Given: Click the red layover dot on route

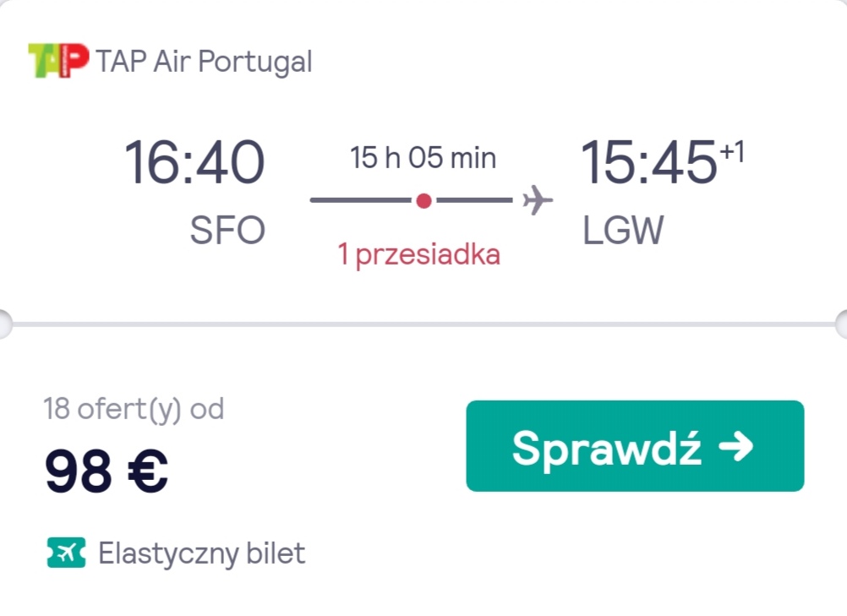Looking at the screenshot, I should (424, 201).
